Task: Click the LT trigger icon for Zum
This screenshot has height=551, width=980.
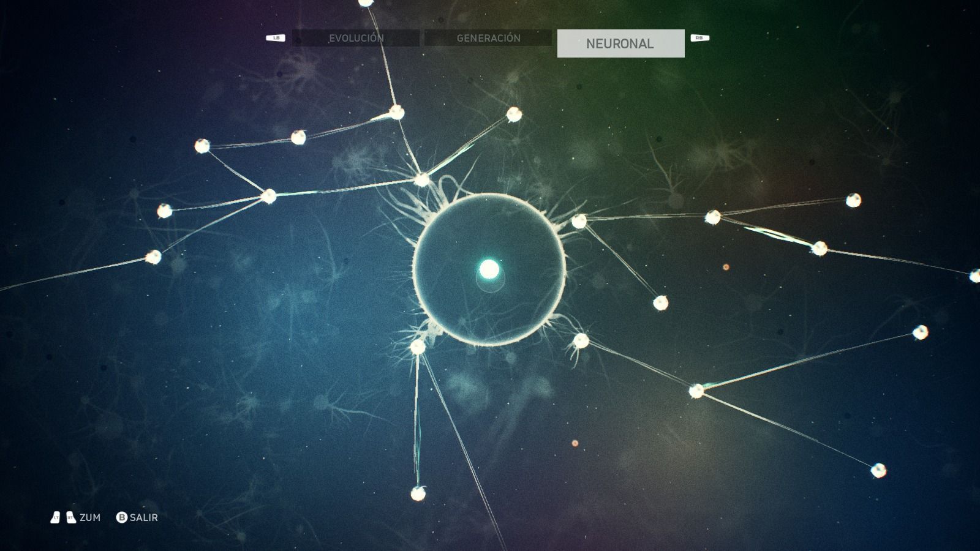Action: [x=56, y=518]
